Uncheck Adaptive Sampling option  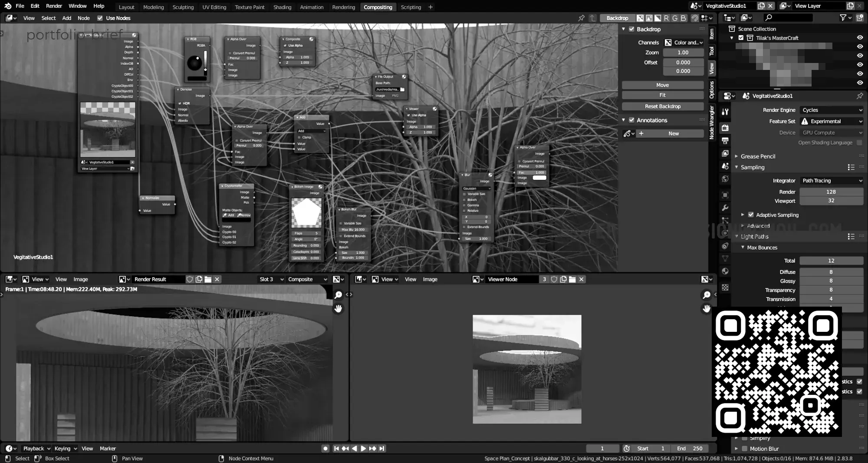coord(751,215)
